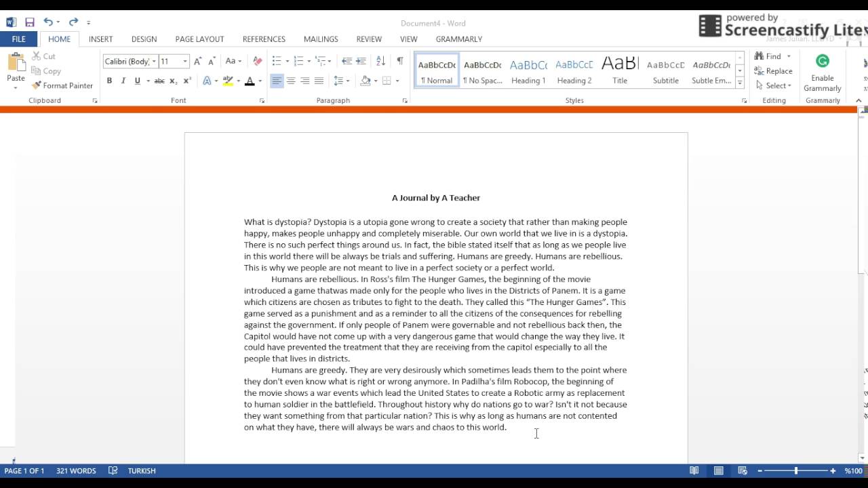This screenshot has height=488, width=868.
Task: Switch to INSERT tab
Action: 100,39
